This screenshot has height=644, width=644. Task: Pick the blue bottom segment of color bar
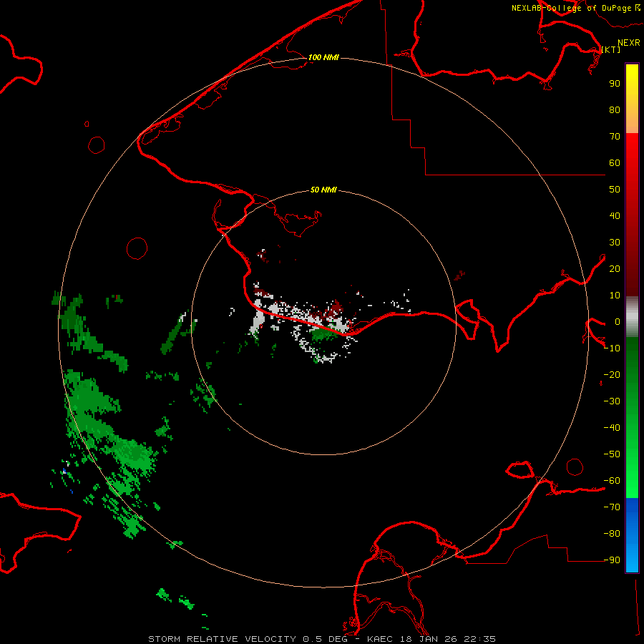point(632,535)
